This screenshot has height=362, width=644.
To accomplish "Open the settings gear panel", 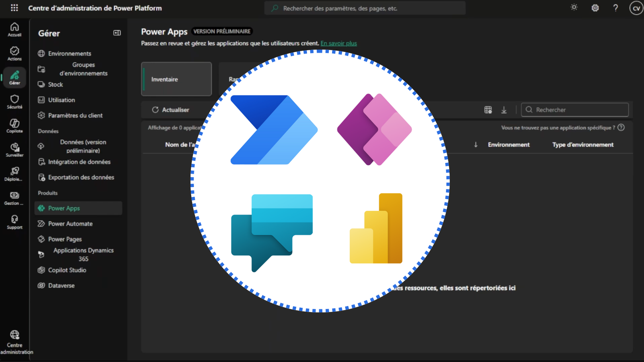I will 594,8.
